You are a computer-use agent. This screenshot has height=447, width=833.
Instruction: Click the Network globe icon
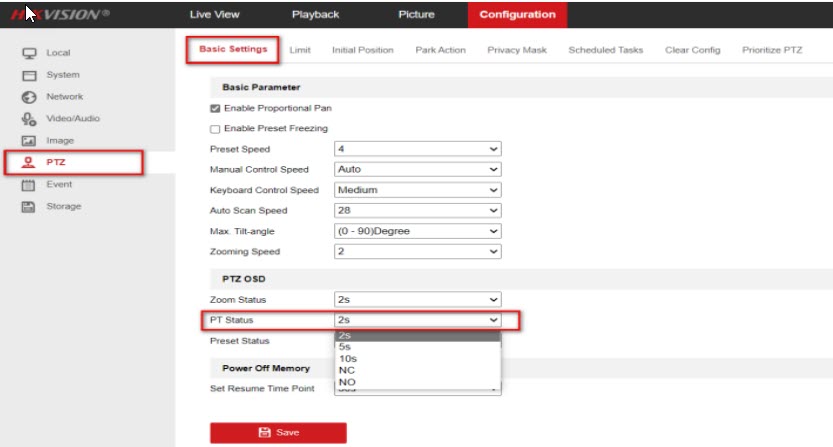pyautogui.click(x=29, y=97)
